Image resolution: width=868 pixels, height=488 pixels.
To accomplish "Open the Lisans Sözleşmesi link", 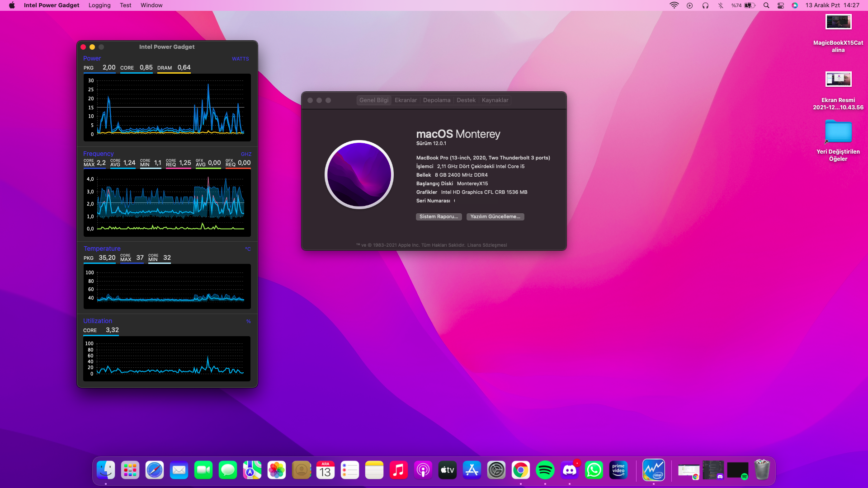I will pyautogui.click(x=487, y=245).
